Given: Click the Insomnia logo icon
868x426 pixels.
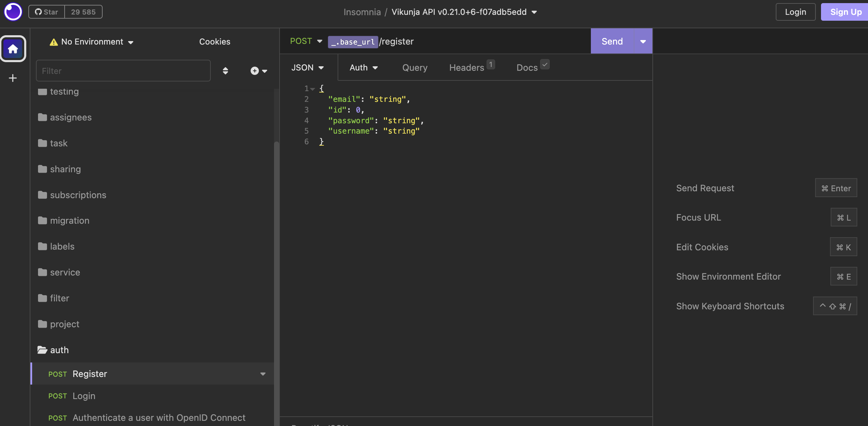Looking at the screenshot, I should click(13, 12).
